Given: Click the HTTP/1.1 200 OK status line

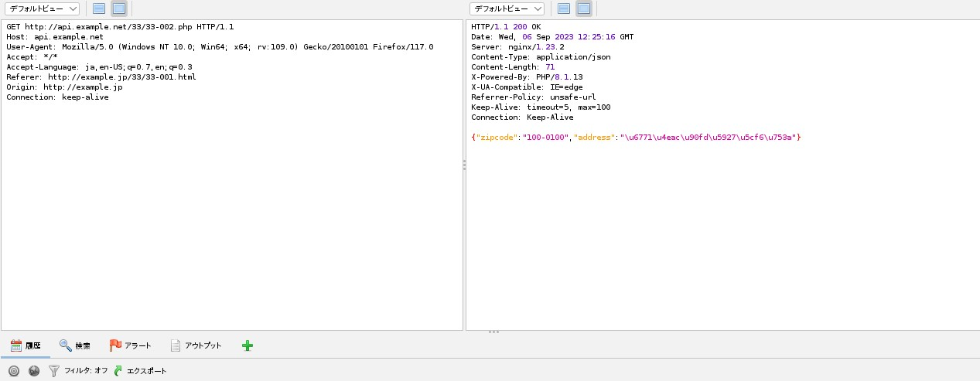Looking at the screenshot, I should [x=506, y=27].
